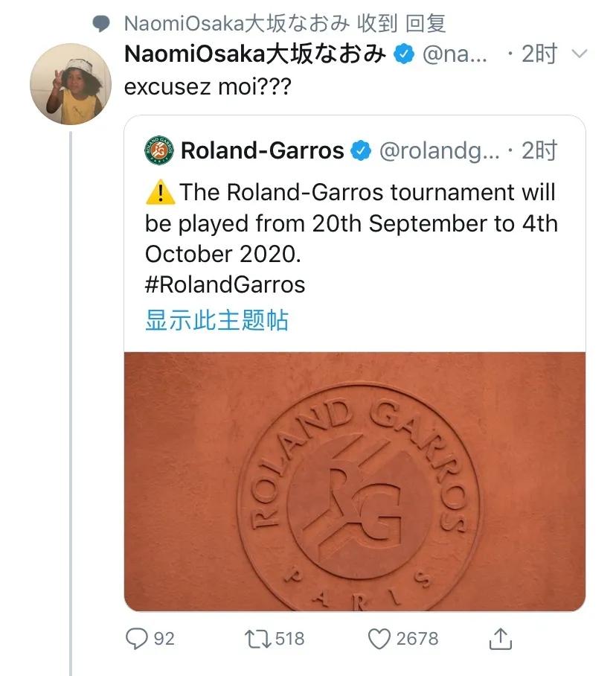Click the "excusez moi???" tweet text
This screenshot has height=676, width=616.
click(208, 86)
